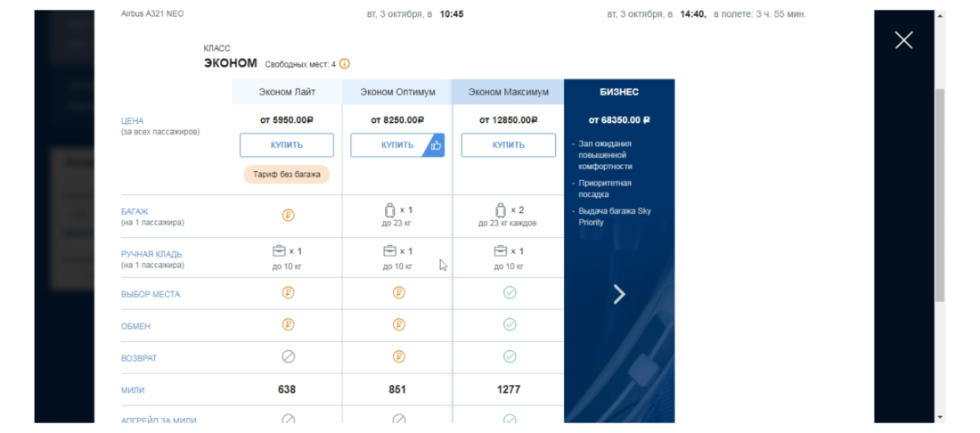Click the two-suitcase icon under Эконом Максимум
This screenshot has height=433, width=980.
click(x=501, y=210)
